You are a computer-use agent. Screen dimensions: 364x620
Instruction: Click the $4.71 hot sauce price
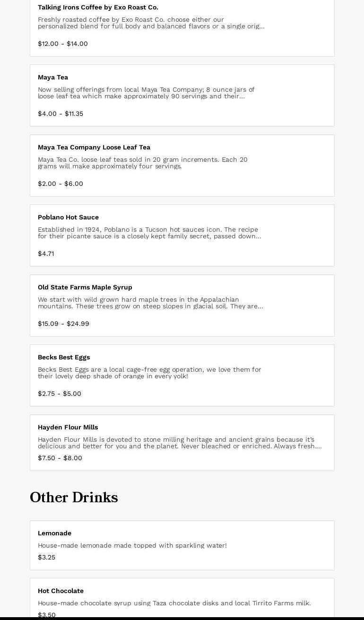click(46, 254)
